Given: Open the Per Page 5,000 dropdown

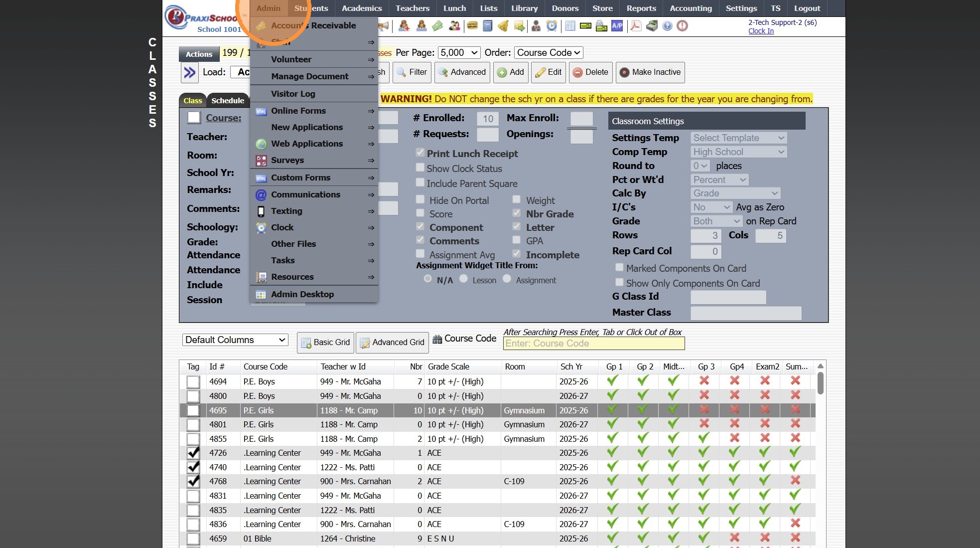Looking at the screenshot, I should point(459,52).
